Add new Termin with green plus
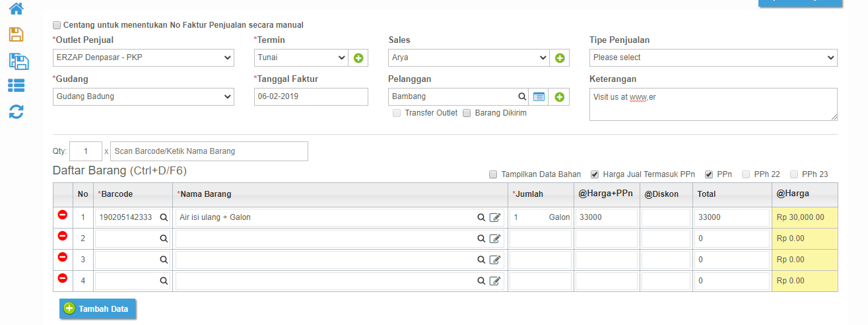 (x=358, y=58)
